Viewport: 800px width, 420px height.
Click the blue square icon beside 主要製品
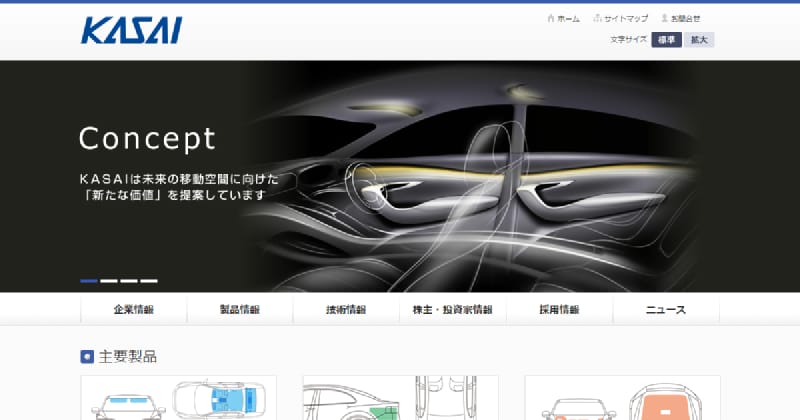tap(87, 357)
